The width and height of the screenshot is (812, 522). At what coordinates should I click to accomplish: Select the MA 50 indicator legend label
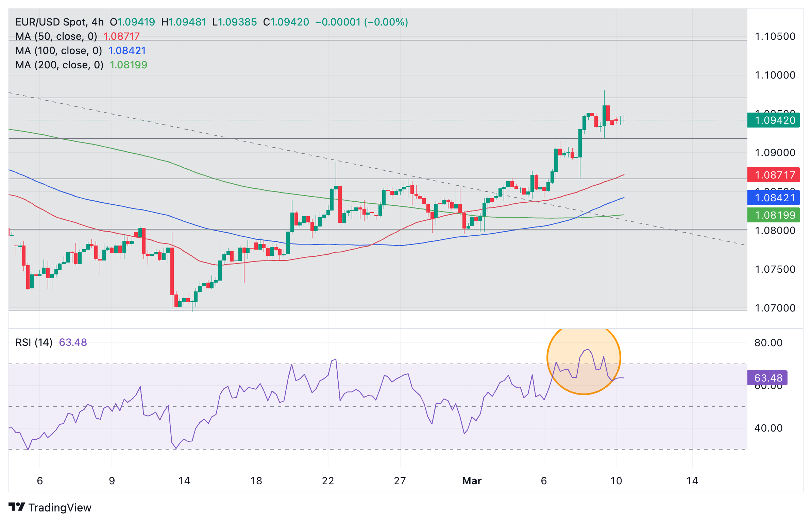tap(56, 36)
